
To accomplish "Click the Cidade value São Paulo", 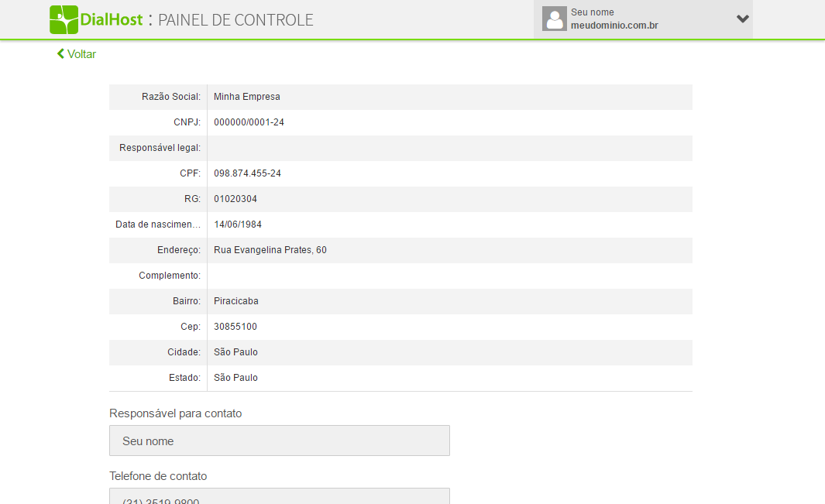I will tap(235, 352).
